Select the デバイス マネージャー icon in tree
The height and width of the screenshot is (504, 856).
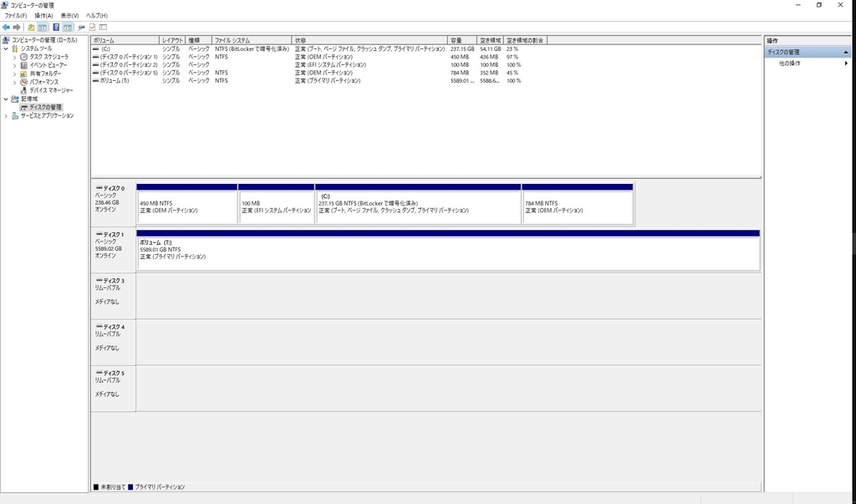24,90
